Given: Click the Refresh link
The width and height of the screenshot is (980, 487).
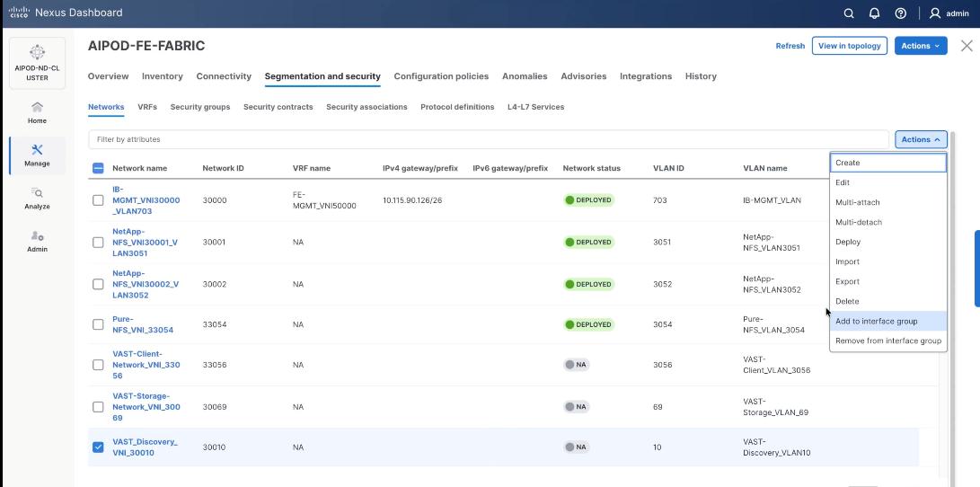Looking at the screenshot, I should 790,46.
